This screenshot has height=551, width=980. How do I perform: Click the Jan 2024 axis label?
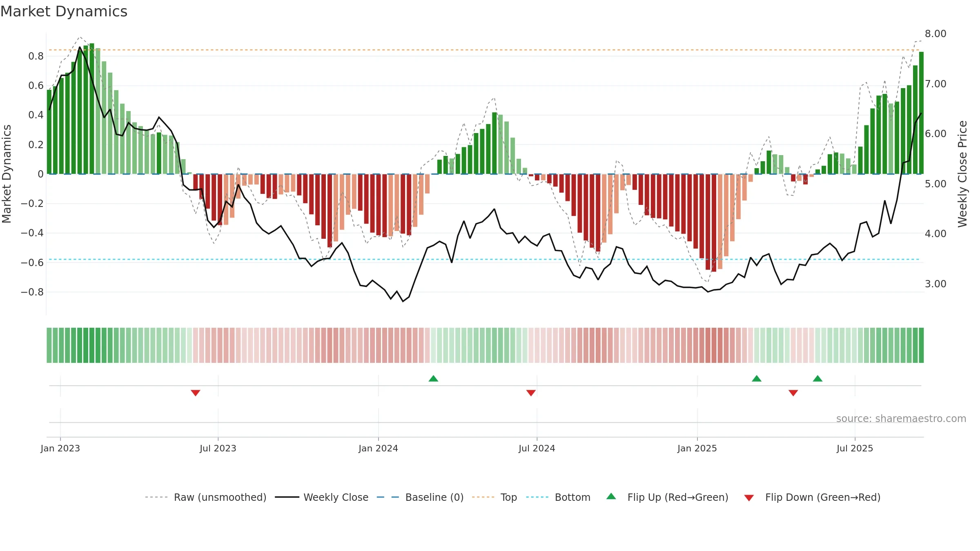(378, 448)
